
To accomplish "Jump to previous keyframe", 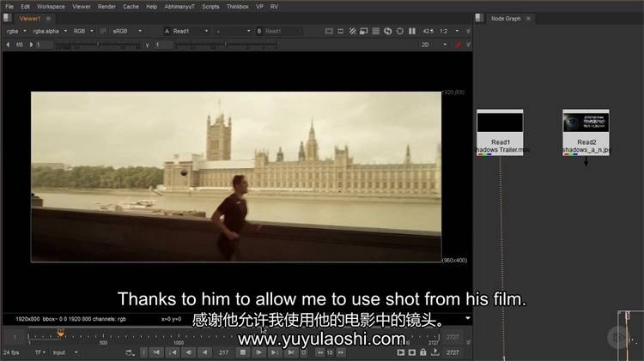I will [x=173, y=352].
